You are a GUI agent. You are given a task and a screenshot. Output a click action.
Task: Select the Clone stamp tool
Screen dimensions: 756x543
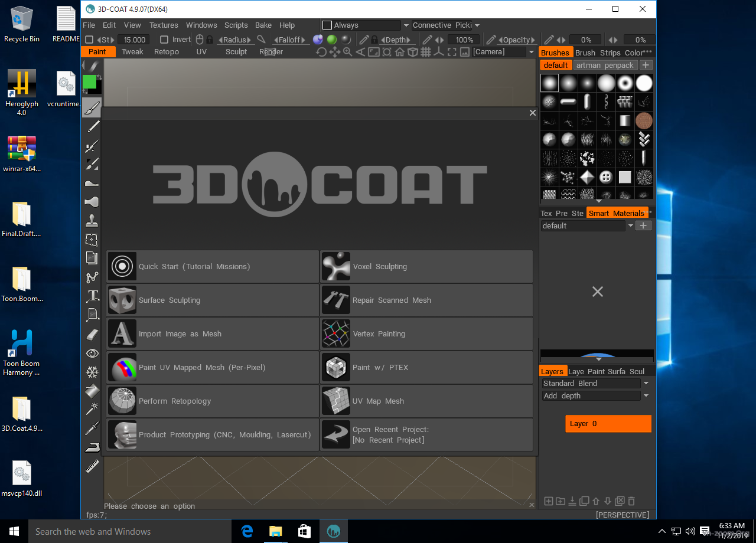[x=92, y=221]
